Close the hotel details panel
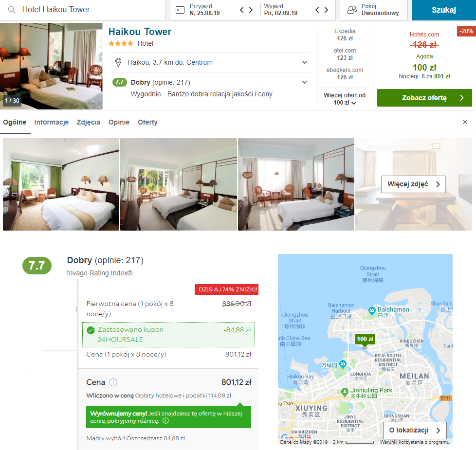The height and width of the screenshot is (450, 476). tap(465, 122)
